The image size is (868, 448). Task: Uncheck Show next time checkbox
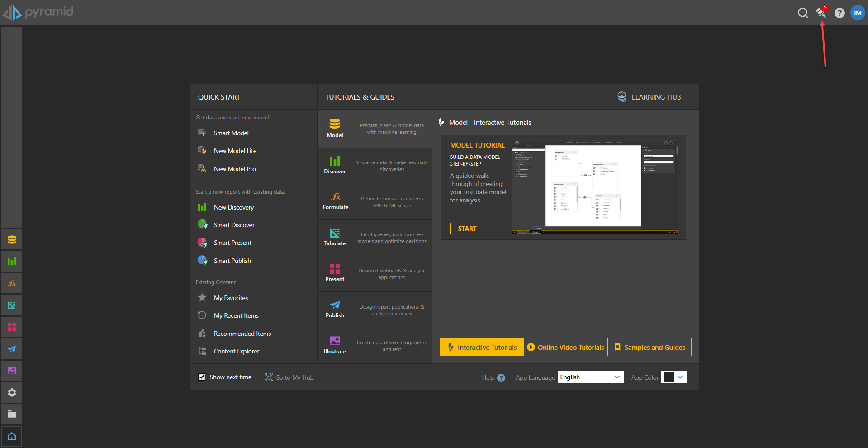(202, 377)
